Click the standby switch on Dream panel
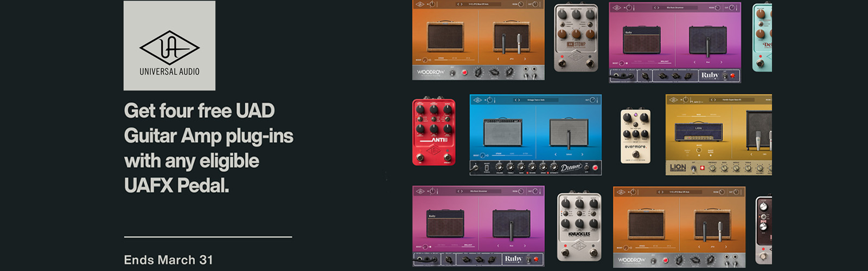Screen dimensions: 868x271 [586, 167]
